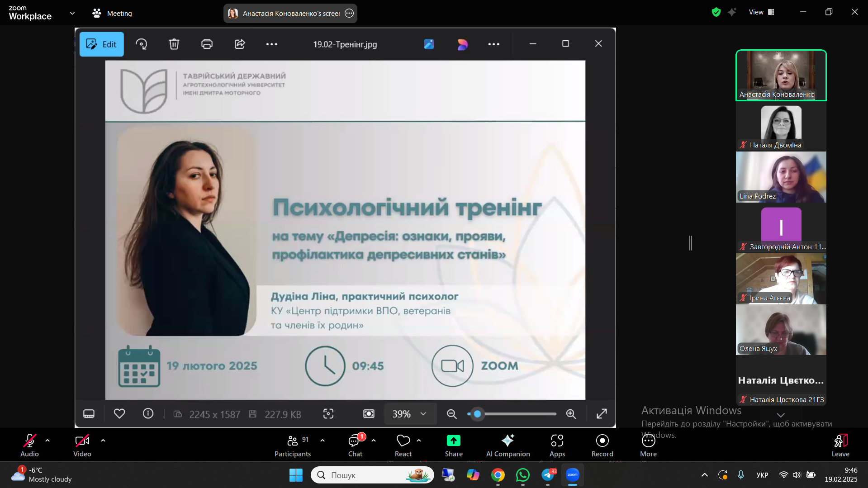Image resolution: width=868 pixels, height=488 pixels.
Task: Share the photo using share icon
Action: click(x=240, y=44)
